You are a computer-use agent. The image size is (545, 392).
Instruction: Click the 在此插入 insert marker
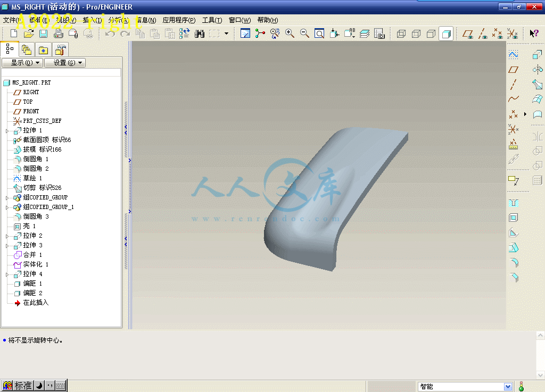(36, 303)
